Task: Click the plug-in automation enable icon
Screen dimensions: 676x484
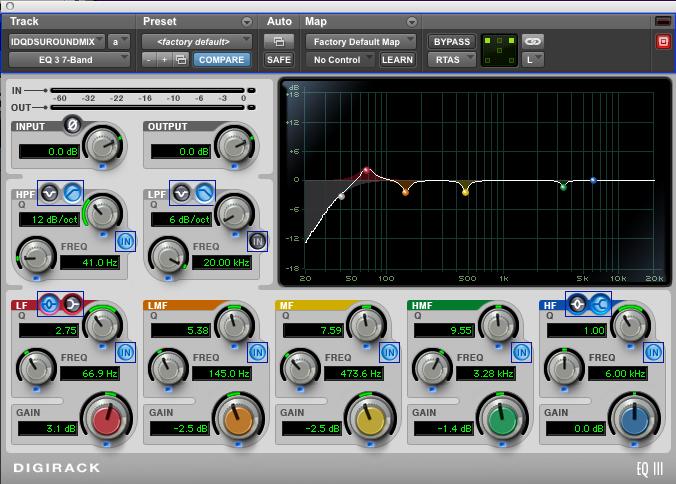Action: 279,42
